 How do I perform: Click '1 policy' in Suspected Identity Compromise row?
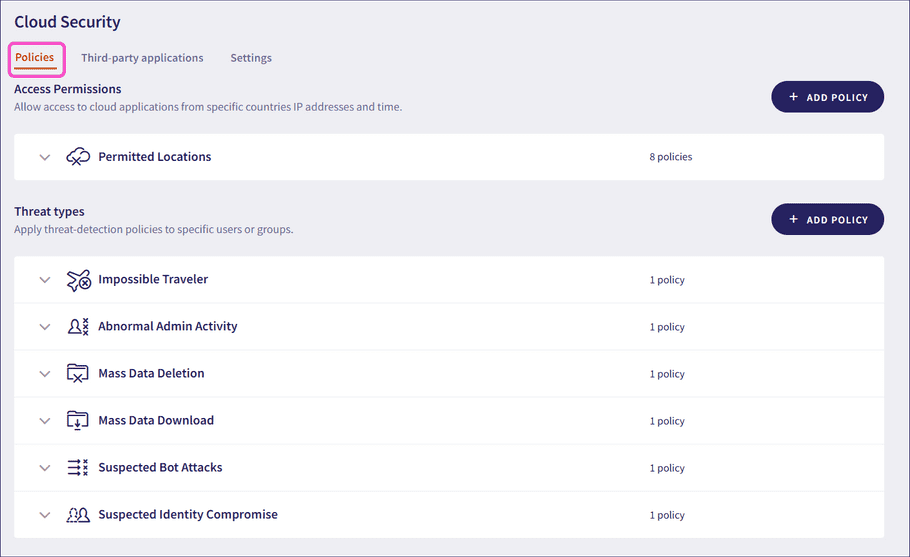(x=667, y=515)
